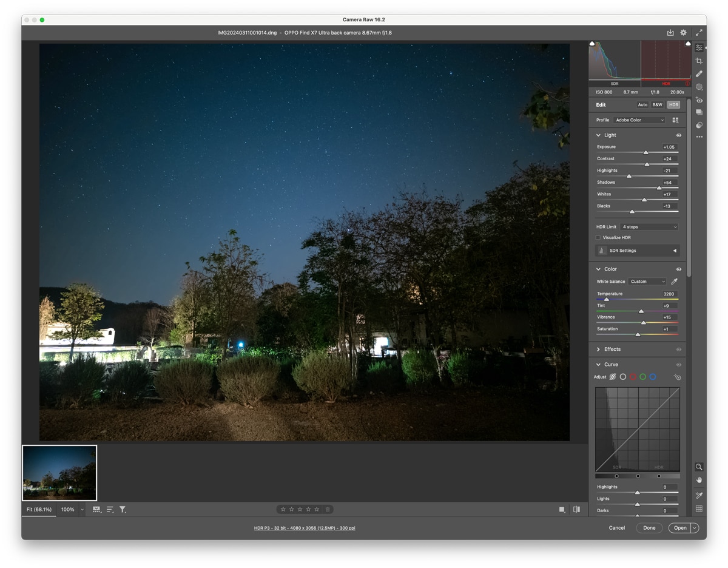This screenshot has height=568, width=728.
Task: Open the Profile dropdown showing Adobe Color
Action: [x=639, y=120]
